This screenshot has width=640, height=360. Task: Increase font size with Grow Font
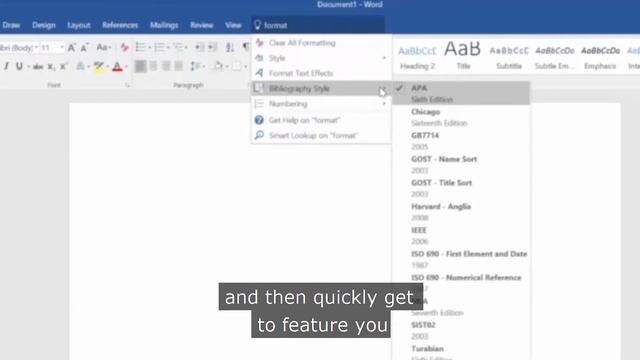71,48
